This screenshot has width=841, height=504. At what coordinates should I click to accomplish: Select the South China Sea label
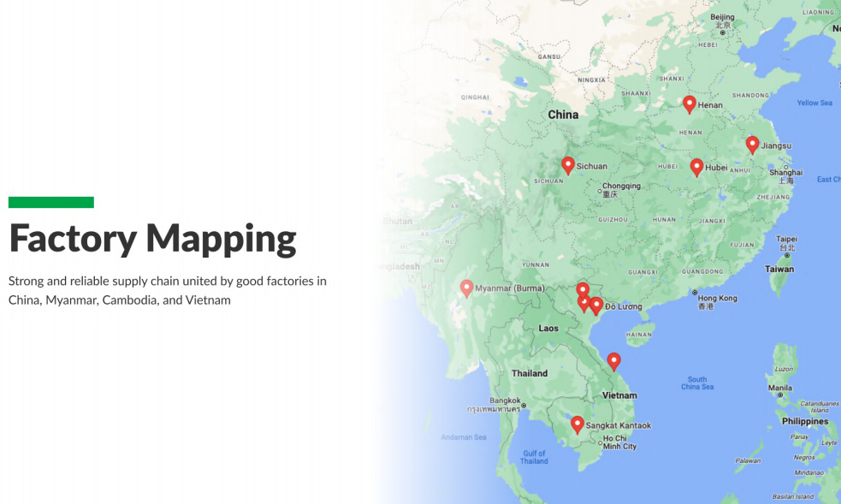click(x=697, y=382)
